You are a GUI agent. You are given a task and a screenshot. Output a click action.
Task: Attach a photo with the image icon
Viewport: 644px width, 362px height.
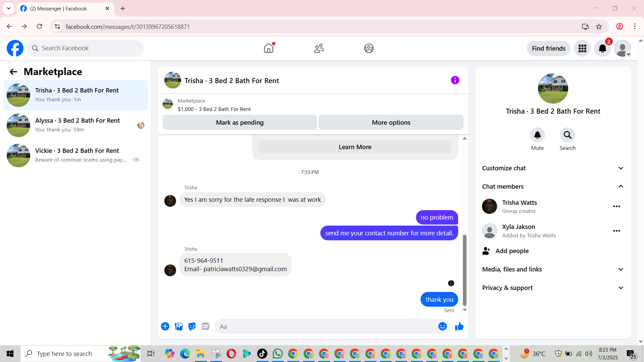pyautogui.click(x=179, y=326)
